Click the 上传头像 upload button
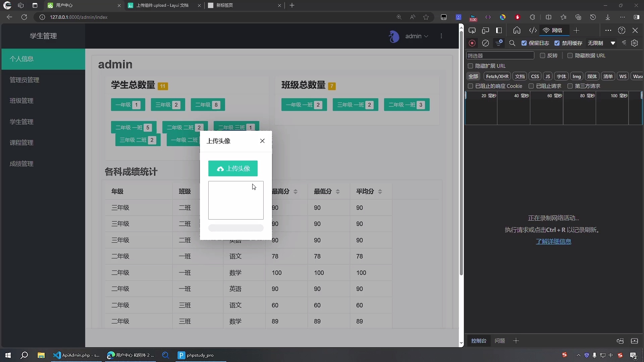Image resolution: width=644 pixels, height=362 pixels. click(x=233, y=169)
